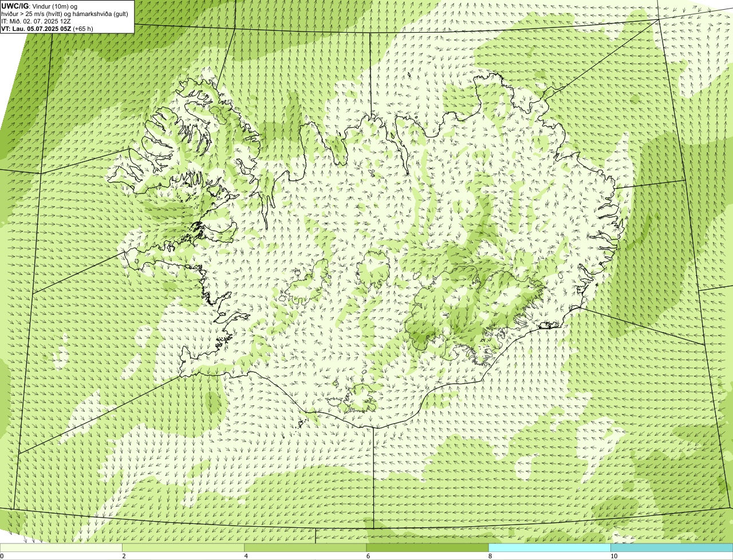Click the palest 0–2 color scale segment

(x=61, y=548)
